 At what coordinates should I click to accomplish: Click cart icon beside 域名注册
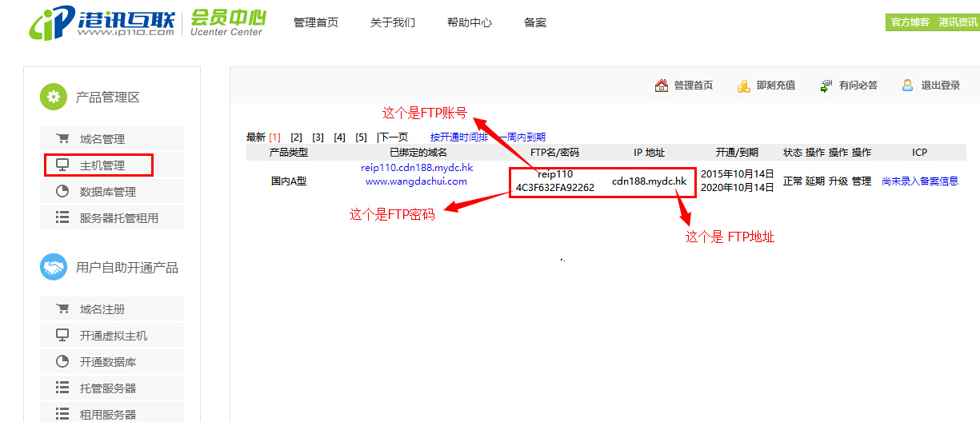62,309
